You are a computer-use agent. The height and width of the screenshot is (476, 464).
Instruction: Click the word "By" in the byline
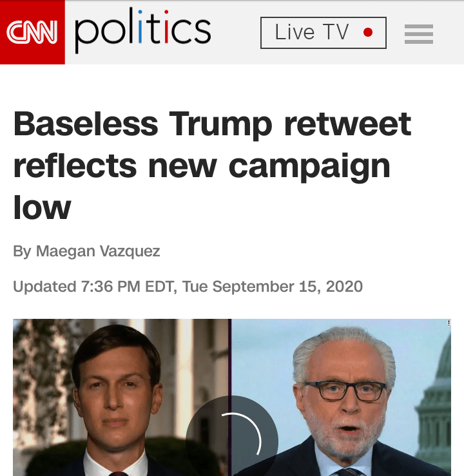click(x=21, y=251)
